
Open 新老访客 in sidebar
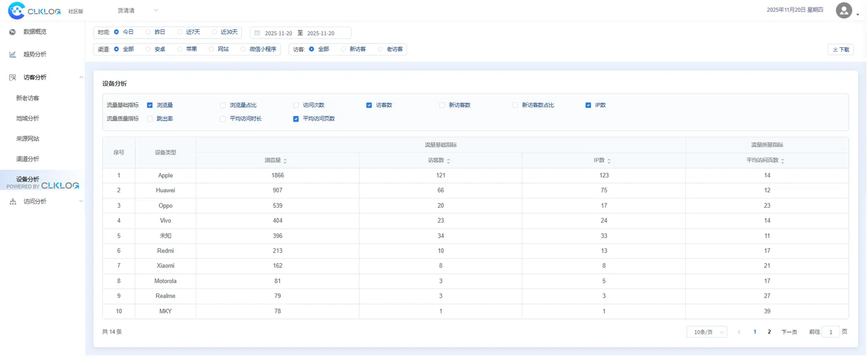28,98
